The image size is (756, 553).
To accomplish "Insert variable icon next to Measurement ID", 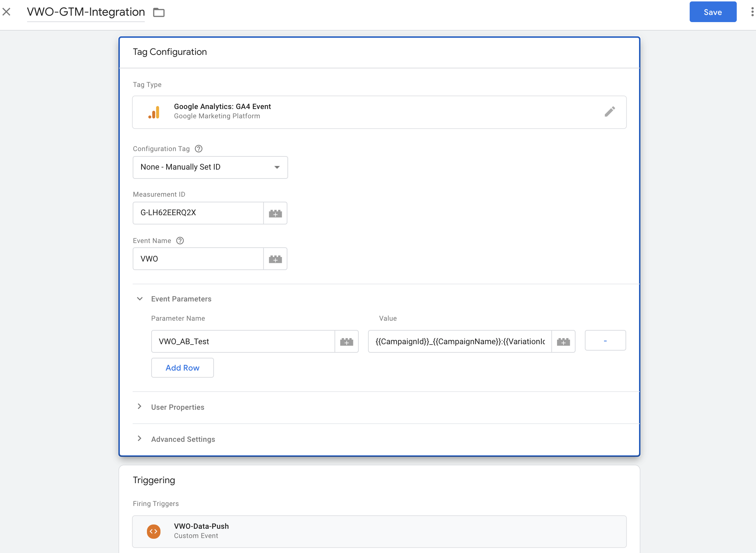I will [x=275, y=213].
